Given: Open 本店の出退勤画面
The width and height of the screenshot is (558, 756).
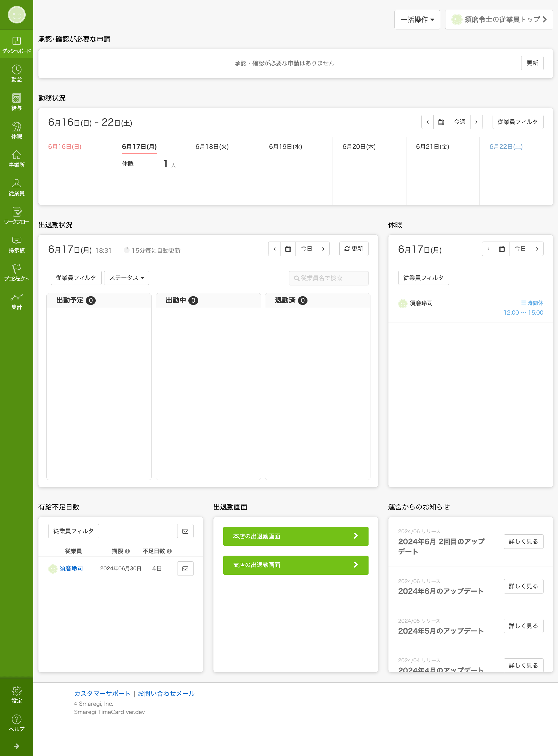Looking at the screenshot, I should click(x=295, y=536).
